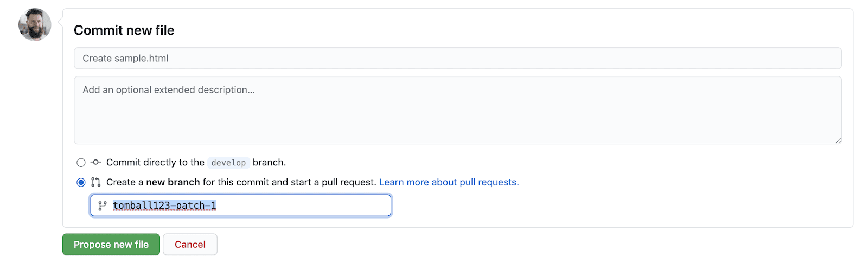Click the "Commit new file" heading
868x269 pixels.
pyautogui.click(x=124, y=30)
